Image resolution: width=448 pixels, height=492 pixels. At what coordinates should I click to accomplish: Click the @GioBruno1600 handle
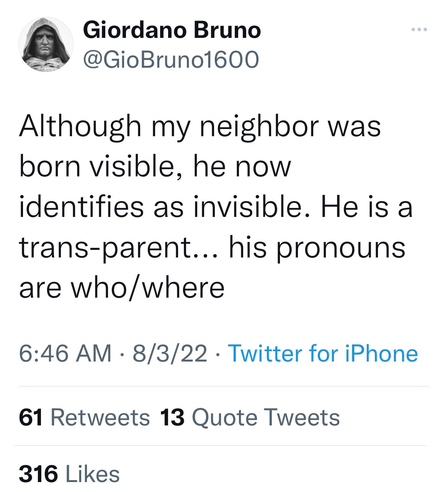pos(171,59)
